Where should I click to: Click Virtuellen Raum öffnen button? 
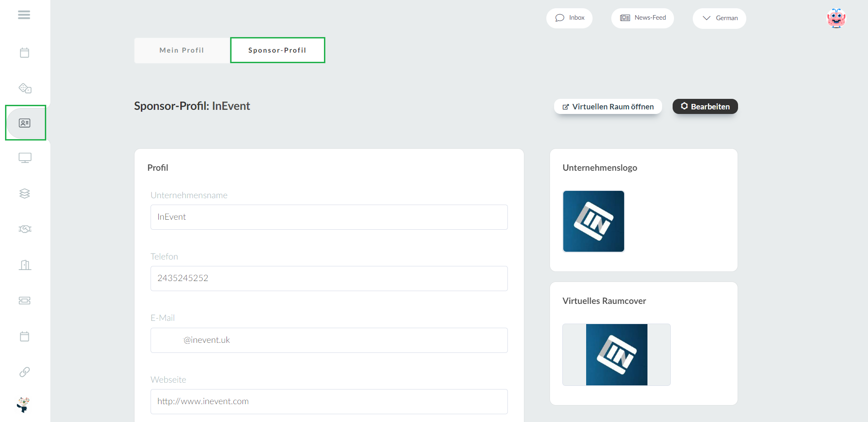click(x=608, y=107)
